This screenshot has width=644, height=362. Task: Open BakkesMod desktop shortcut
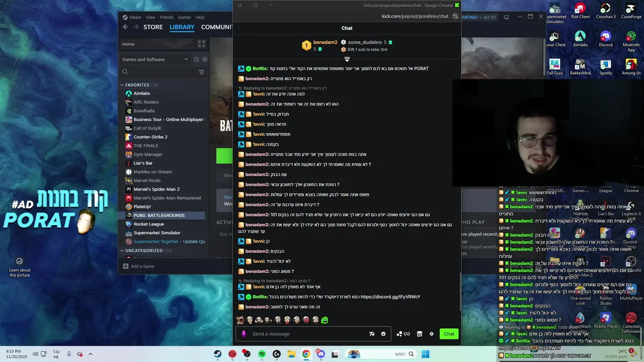coord(580,67)
